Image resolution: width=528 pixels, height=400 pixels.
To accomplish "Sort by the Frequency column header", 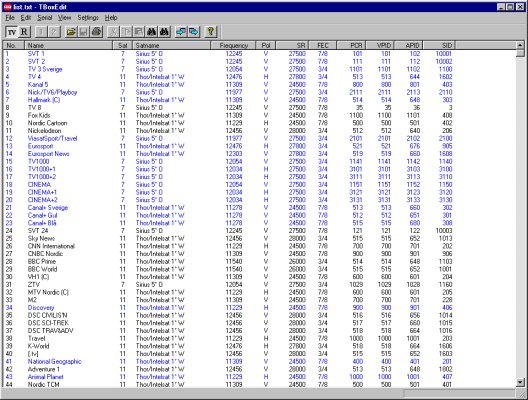I will pyautogui.click(x=233, y=45).
